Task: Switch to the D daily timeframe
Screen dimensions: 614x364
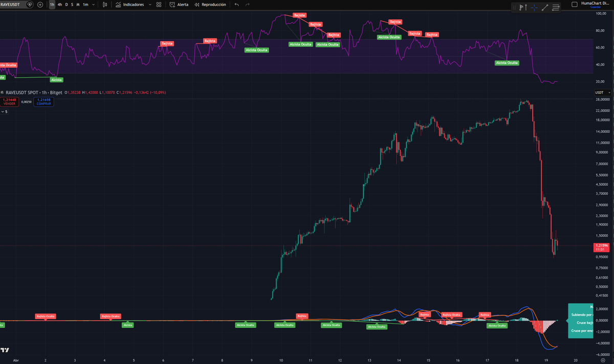Action: point(66,4)
